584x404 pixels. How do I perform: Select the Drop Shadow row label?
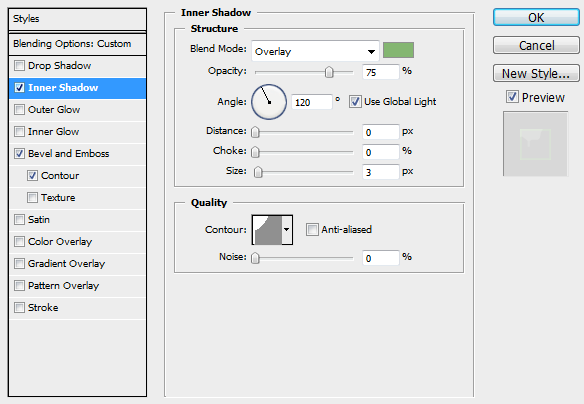[x=60, y=66]
